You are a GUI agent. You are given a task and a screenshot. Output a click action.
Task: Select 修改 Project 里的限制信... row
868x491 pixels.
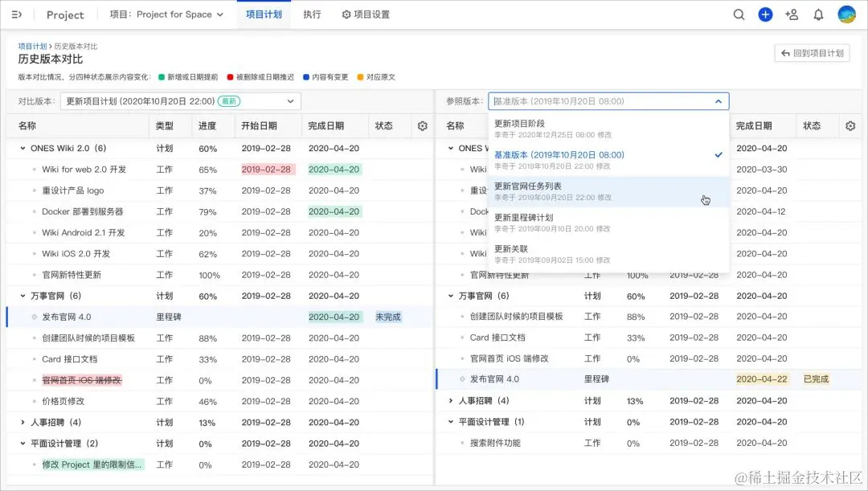click(x=219, y=464)
